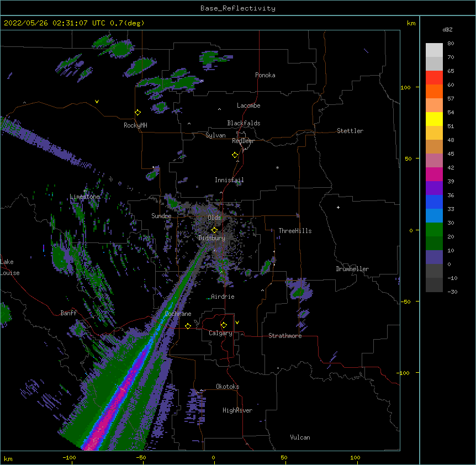The height and width of the screenshot is (465, 476).
Task: Click the Stettler city label
Action: [x=350, y=131]
